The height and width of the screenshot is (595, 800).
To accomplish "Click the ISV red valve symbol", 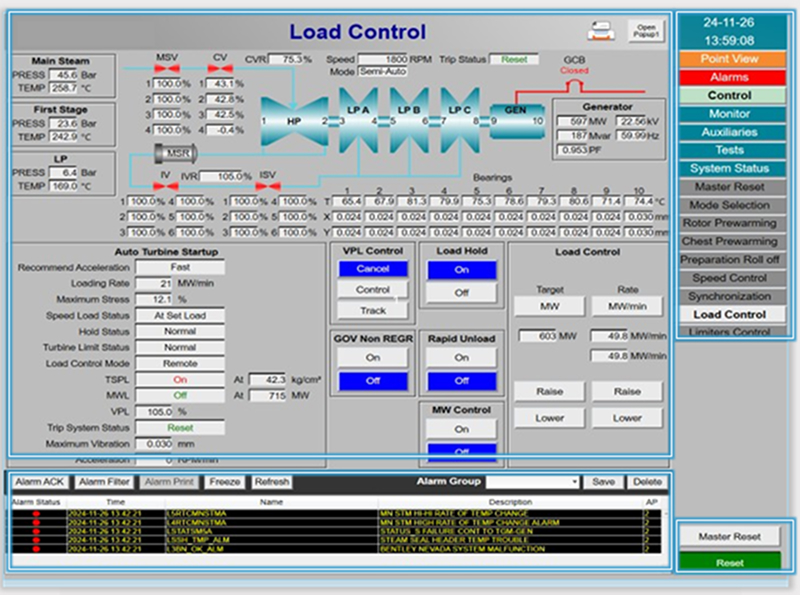I will pyautogui.click(x=267, y=187).
